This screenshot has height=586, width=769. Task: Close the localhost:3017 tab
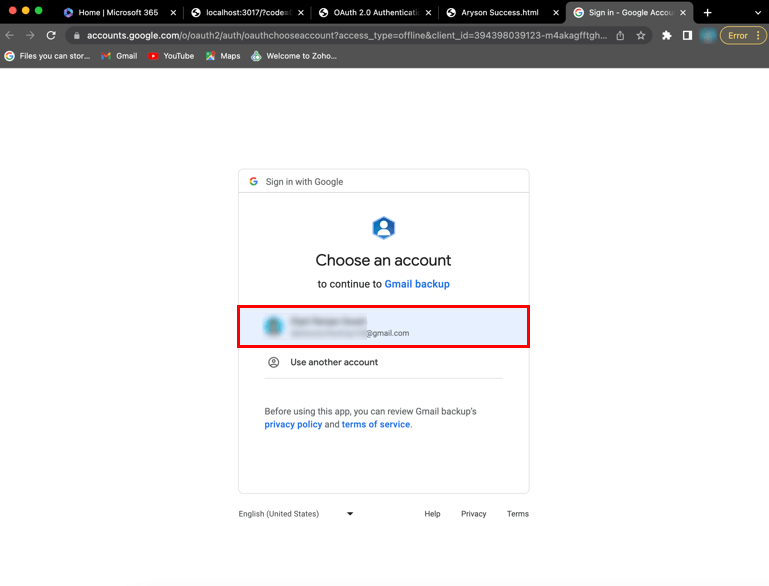[x=301, y=13]
